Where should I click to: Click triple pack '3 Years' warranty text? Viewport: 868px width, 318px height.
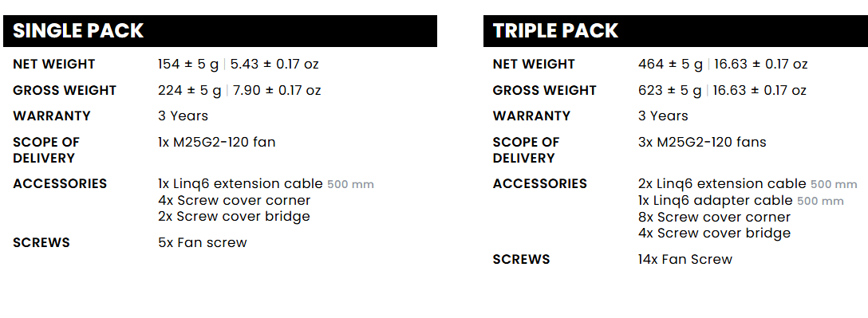[x=663, y=116]
